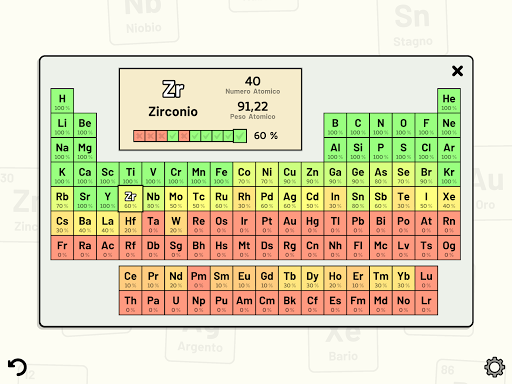This screenshot has width=512, height=384.
Task: Select the Ta element tile
Action: pos(153,223)
